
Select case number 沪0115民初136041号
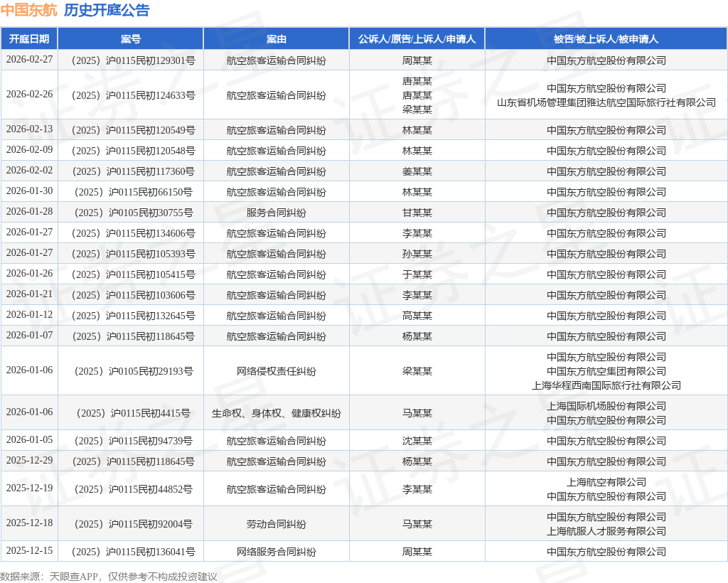pyautogui.click(x=133, y=552)
